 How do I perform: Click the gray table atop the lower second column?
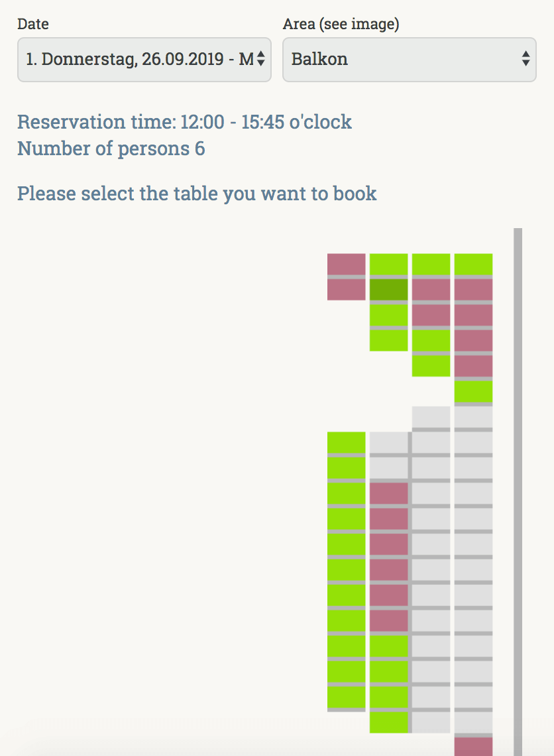pos(389,442)
